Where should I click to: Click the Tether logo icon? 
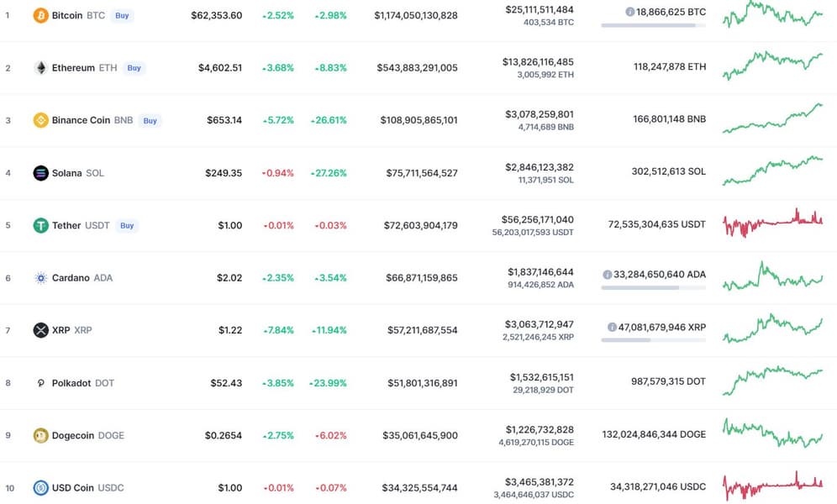click(40, 225)
